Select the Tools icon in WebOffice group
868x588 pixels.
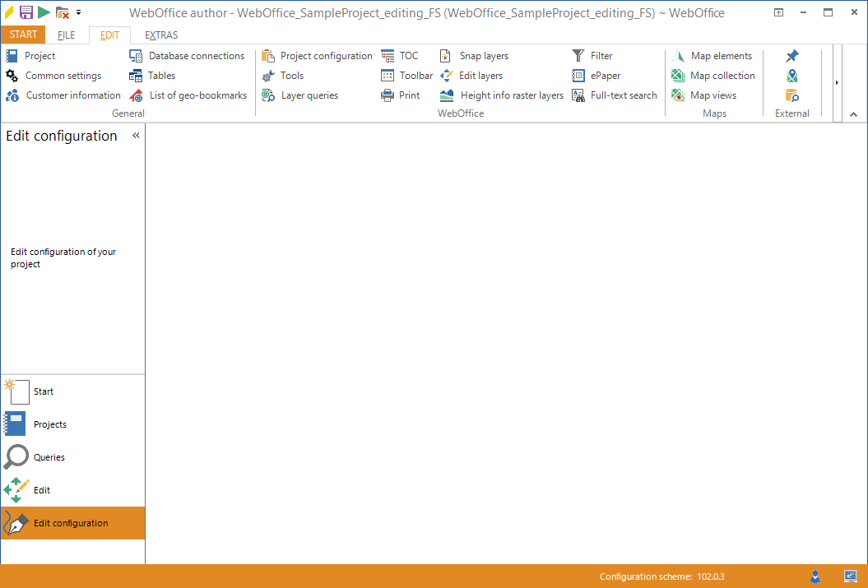pos(284,75)
